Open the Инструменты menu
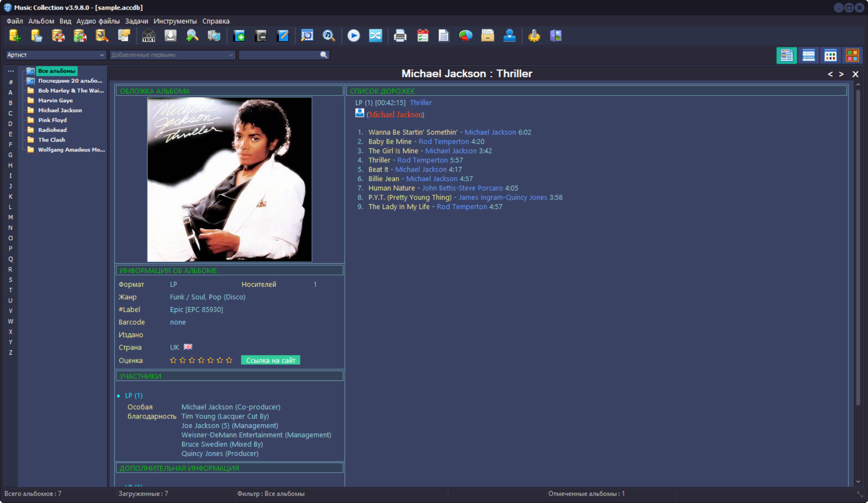Image resolution: width=868 pixels, height=503 pixels. tap(175, 21)
